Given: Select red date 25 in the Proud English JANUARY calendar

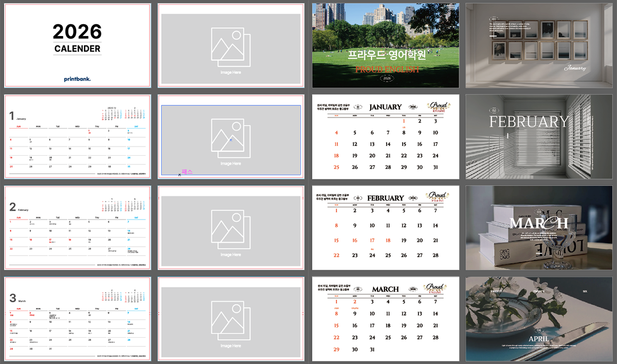Looking at the screenshot, I should click(x=336, y=167).
